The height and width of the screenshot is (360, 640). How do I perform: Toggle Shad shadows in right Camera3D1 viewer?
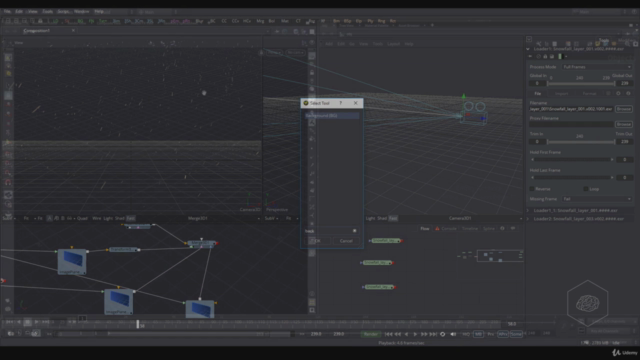tap(382, 218)
